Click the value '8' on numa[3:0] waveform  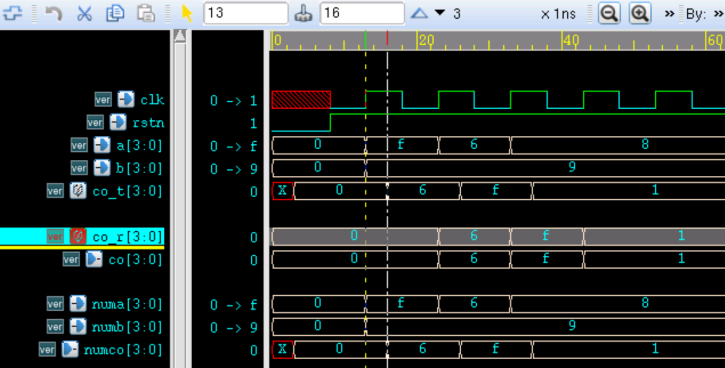click(645, 303)
